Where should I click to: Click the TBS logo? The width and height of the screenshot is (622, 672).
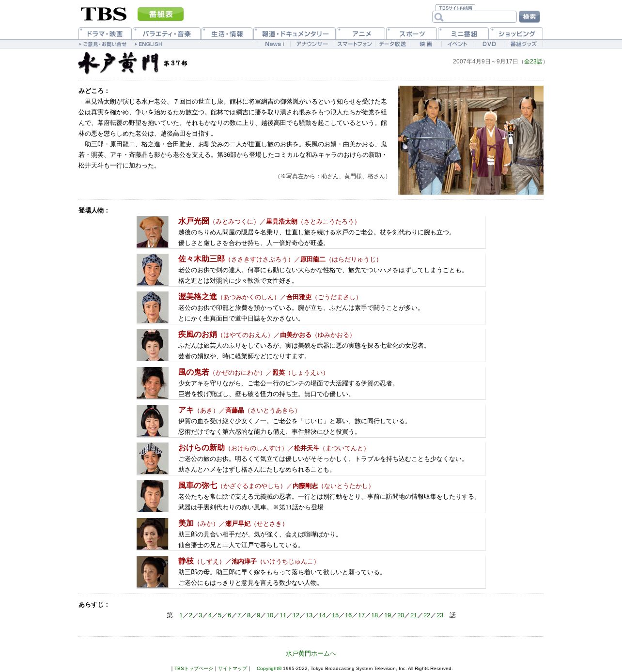[x=104, y=14]
